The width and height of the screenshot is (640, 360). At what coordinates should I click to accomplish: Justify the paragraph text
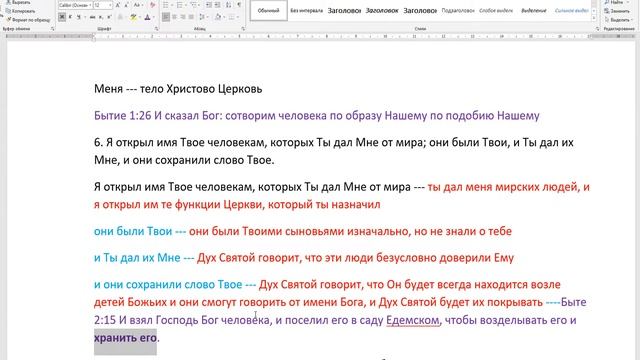pyautogui.click(x=191, y=17)
